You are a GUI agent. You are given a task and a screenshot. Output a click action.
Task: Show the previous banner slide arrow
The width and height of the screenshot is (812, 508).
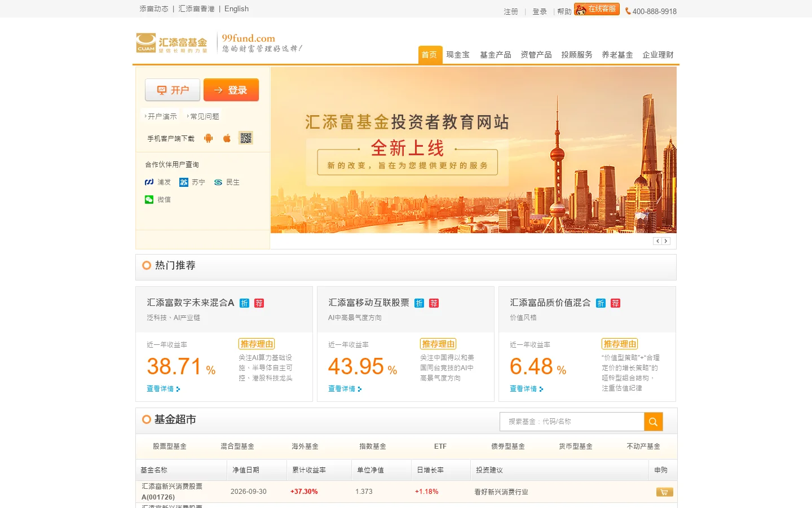click(x=657, y=241)
